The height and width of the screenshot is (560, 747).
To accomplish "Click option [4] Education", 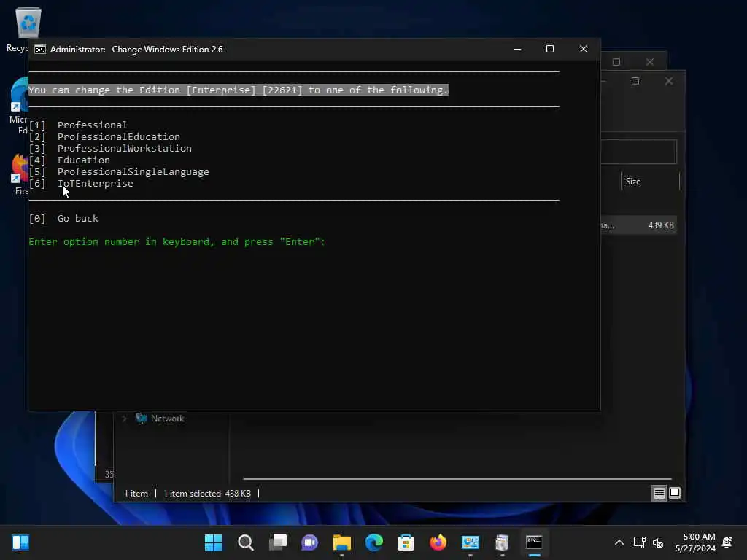I will 69,160.
